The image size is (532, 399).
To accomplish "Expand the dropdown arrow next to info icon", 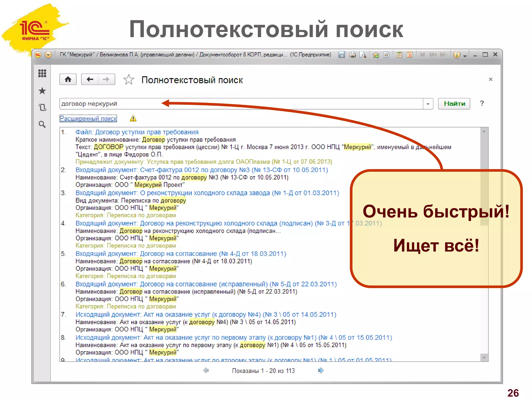I will click(x=465, y=56).
